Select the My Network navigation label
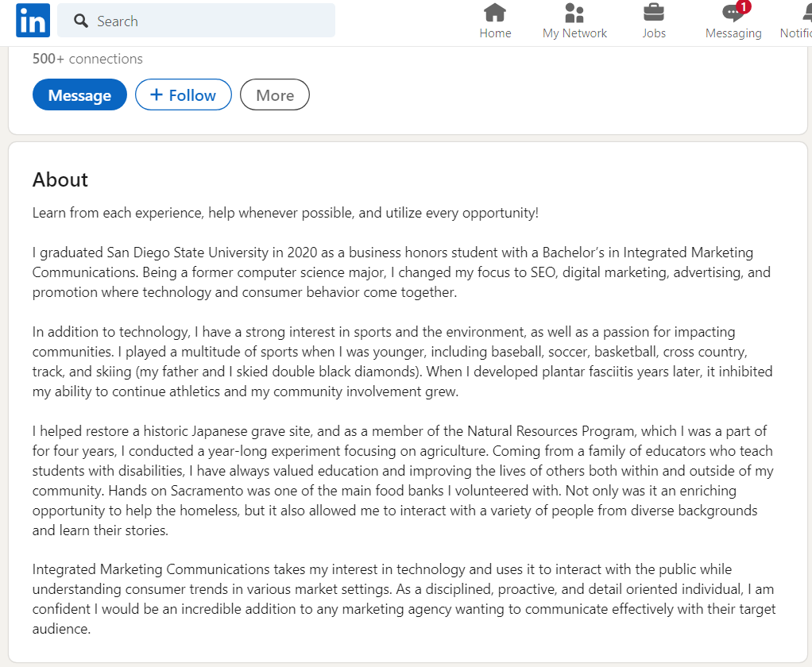Viewport: 812px width, 667px height. [574, 33]
